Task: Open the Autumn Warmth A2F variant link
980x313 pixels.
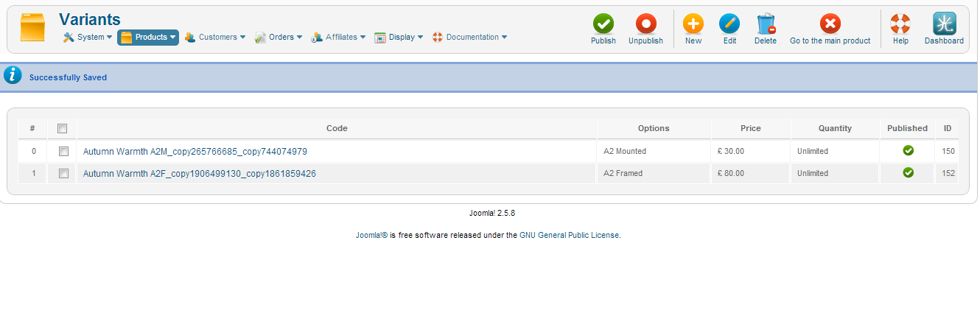Action: click(200, 173)
